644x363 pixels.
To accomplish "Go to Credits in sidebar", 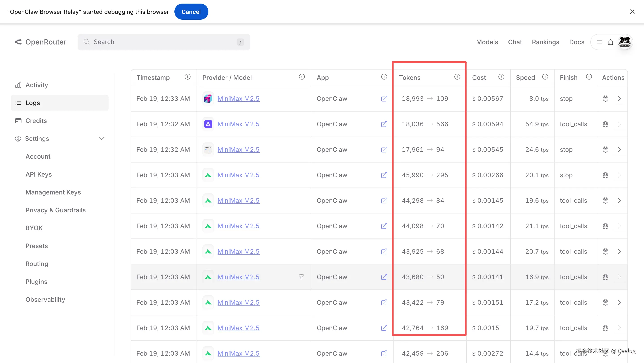I will 36,121.
